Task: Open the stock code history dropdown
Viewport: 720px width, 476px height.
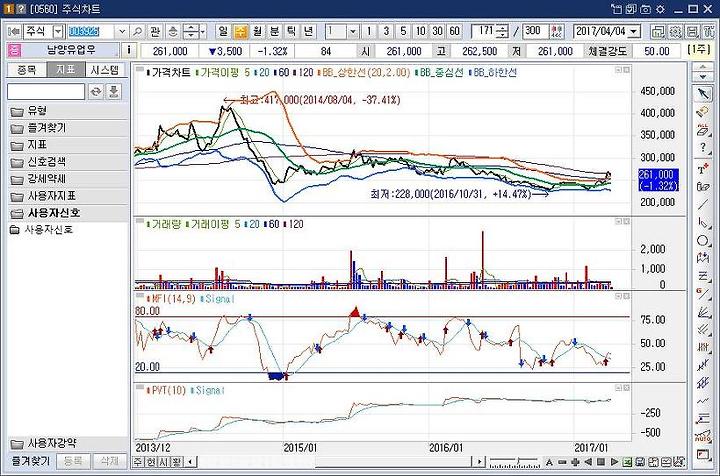Action: pos(122,32)
